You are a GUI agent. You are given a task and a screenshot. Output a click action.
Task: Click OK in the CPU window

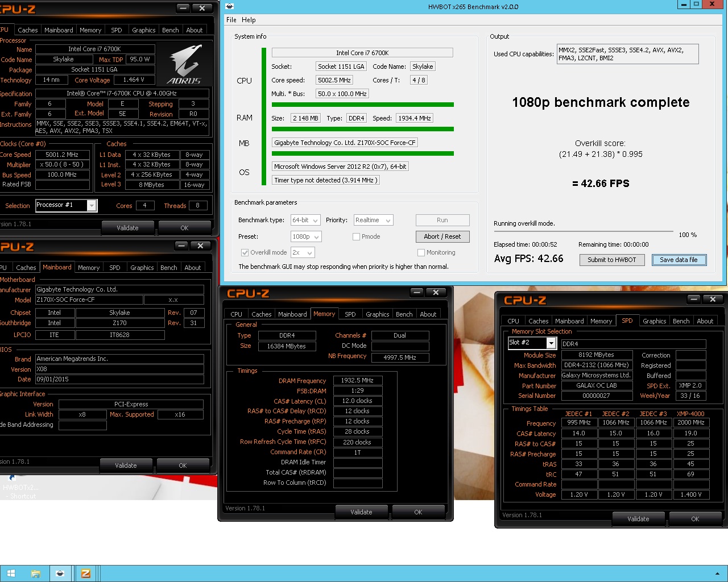click(184, 228)
